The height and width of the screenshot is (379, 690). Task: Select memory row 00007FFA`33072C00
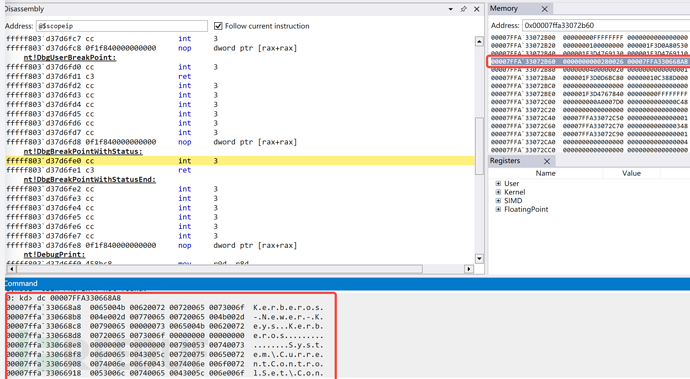tap(590, 102)
